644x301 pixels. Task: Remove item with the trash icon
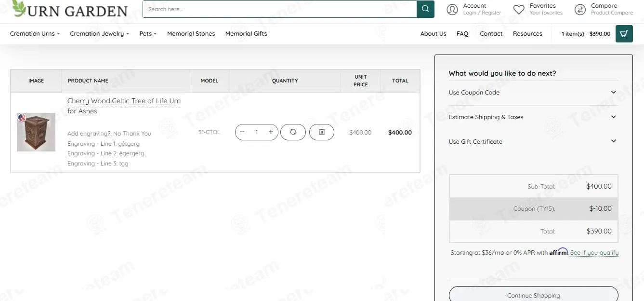pos(322,132)
